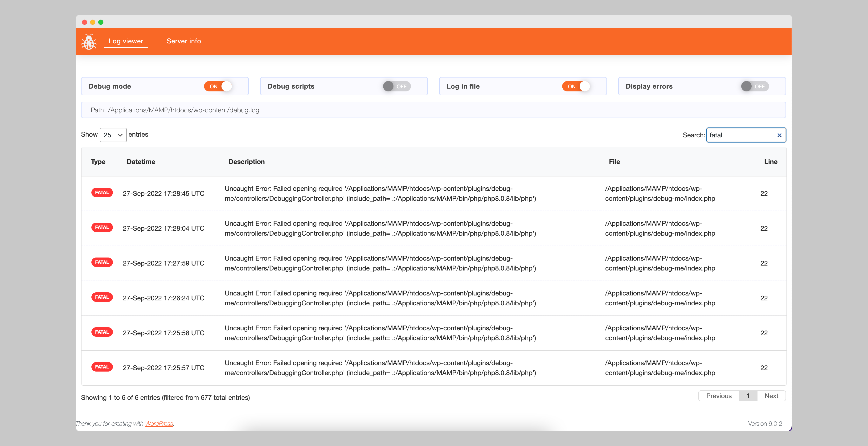Disable the Log in file toggle
Screen dimensions: 868x446
[576, 86]
